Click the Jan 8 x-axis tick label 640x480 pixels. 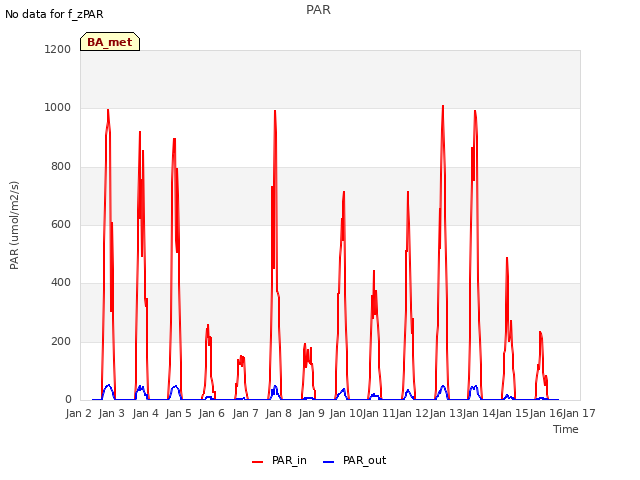(x=278, y=413)
